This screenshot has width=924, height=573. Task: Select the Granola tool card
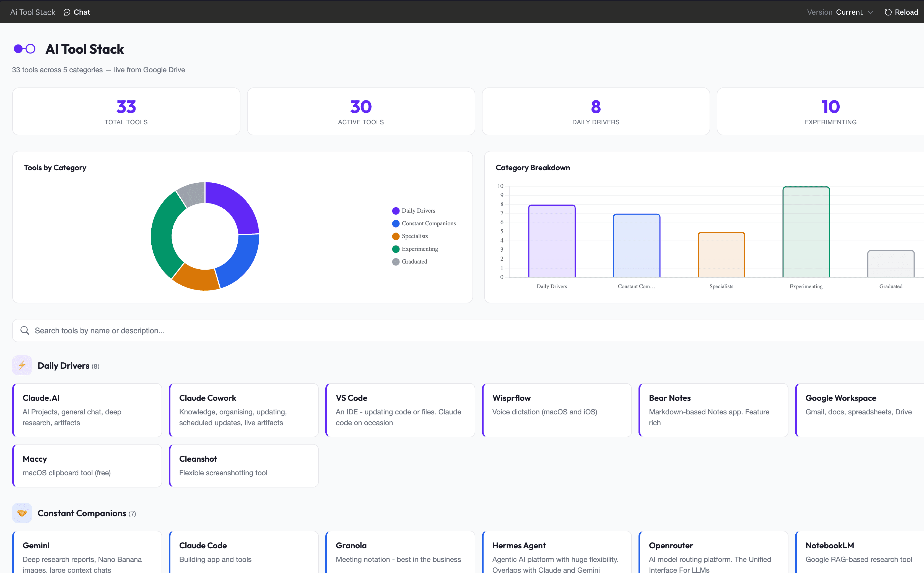(400, 552)
